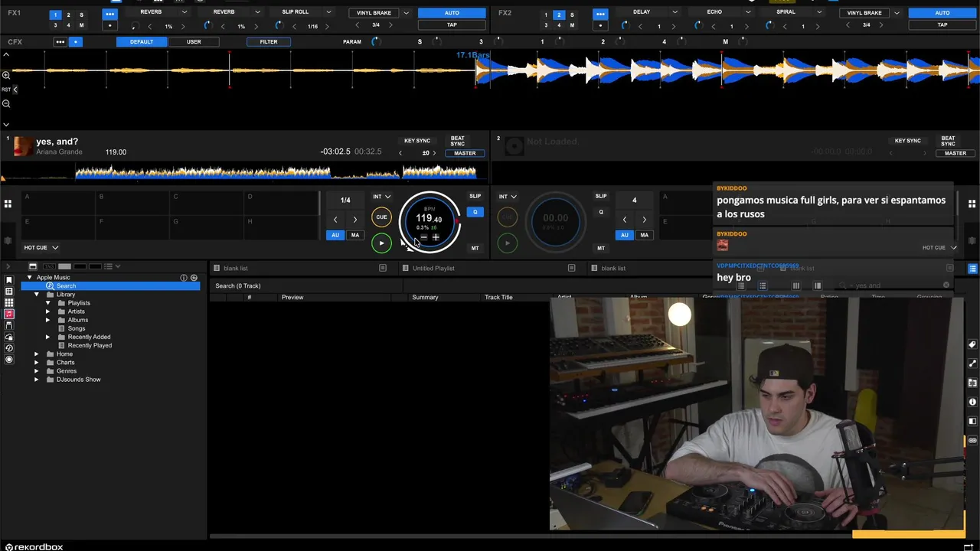Viewport: 980px width, 551px height.
Task: Open the Histories icon in sidebar
Action: coord(9,348)
